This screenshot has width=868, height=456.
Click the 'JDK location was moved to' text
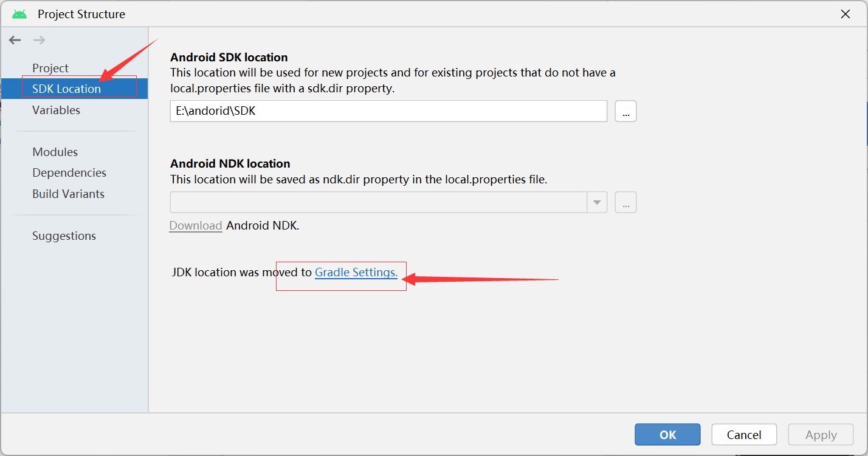pos(242,272)
